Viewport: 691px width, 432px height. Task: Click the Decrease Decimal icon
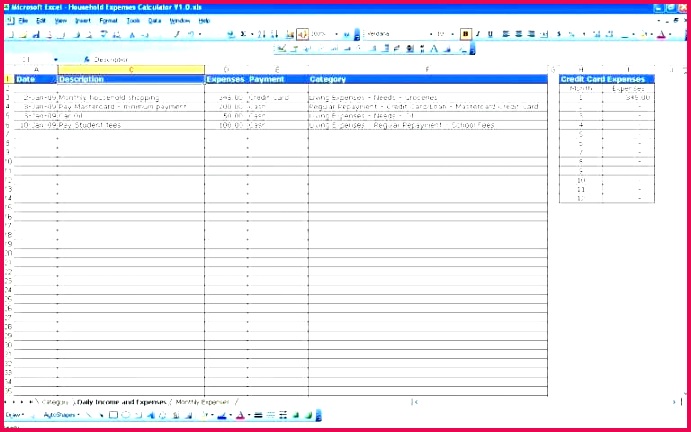(x=609, y=34)
